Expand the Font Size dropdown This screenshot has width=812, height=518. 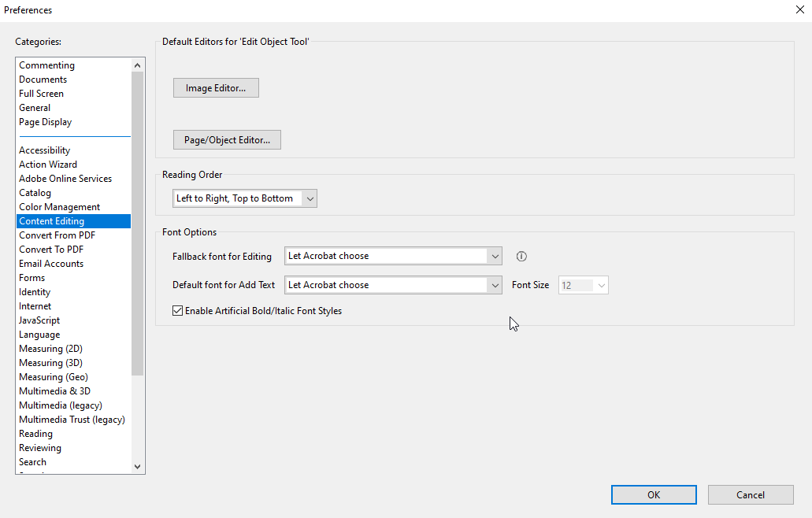[x=599, y=284]
